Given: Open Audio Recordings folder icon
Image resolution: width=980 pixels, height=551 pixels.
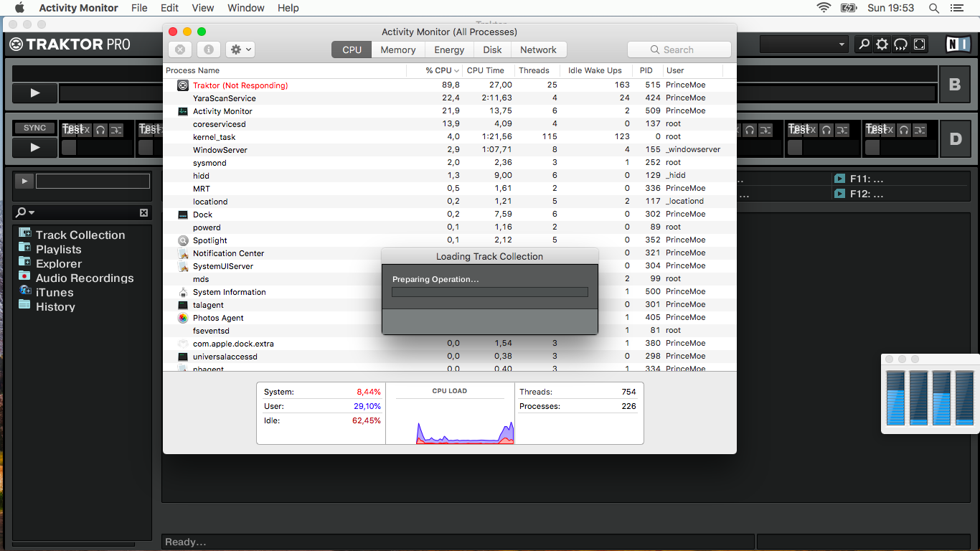Looking at the screenshot, I should (24, 276).
